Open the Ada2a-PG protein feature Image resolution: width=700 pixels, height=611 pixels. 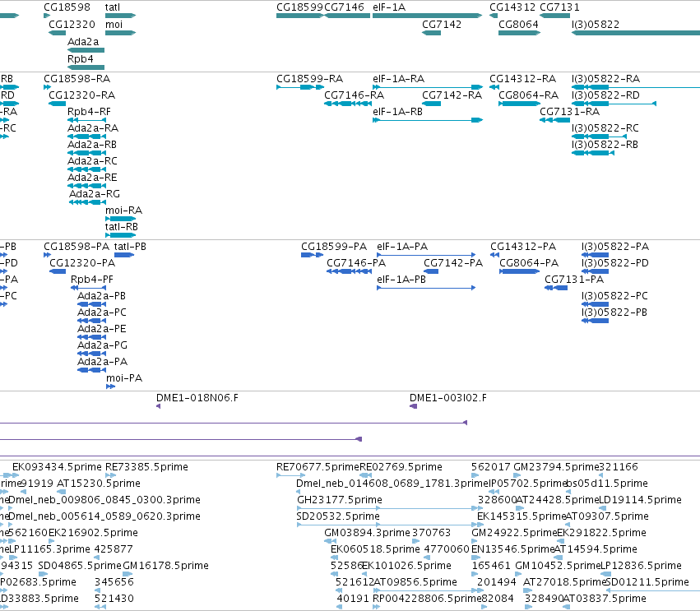91,354
